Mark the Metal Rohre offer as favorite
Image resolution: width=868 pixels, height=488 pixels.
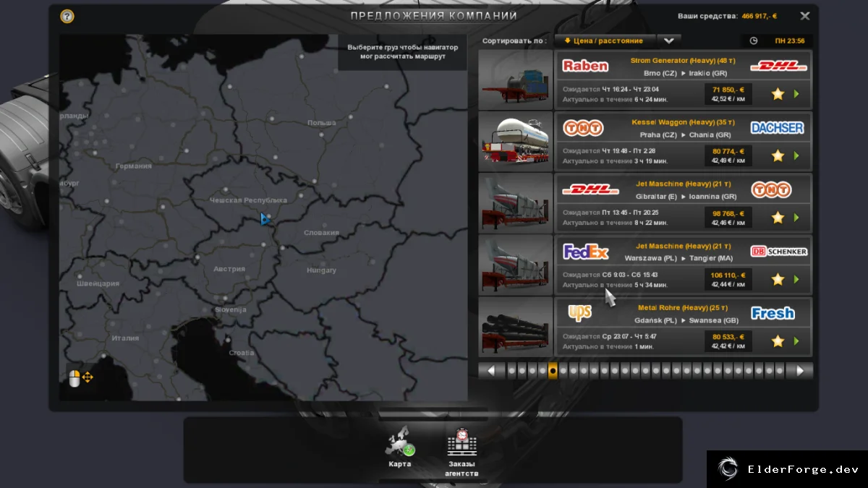[778, 341]
